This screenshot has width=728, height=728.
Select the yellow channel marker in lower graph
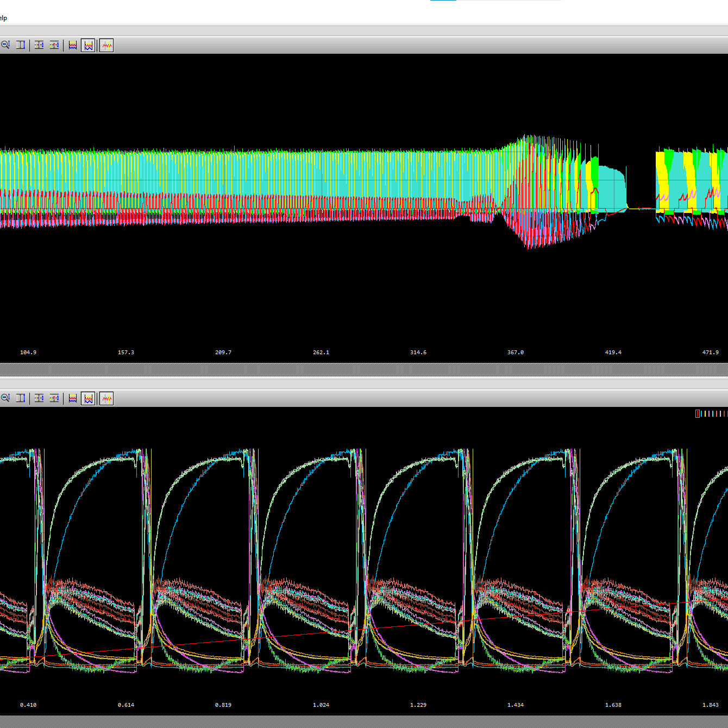705,413
